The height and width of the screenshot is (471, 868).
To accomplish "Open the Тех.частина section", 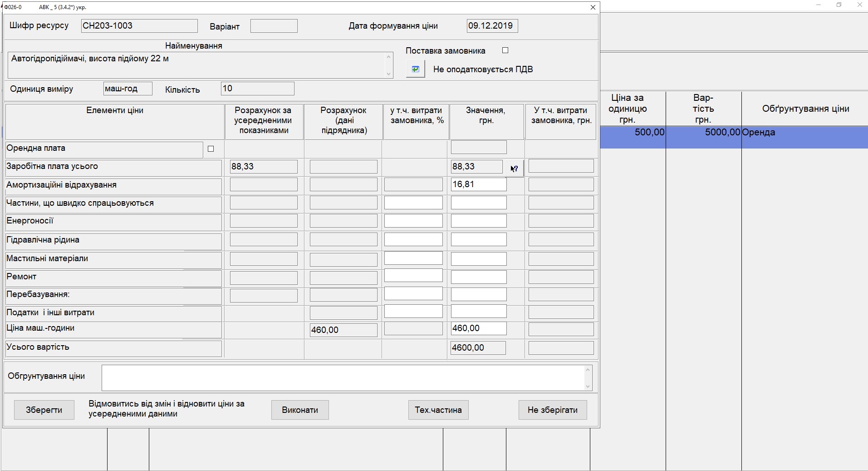I will pos(438,410).
